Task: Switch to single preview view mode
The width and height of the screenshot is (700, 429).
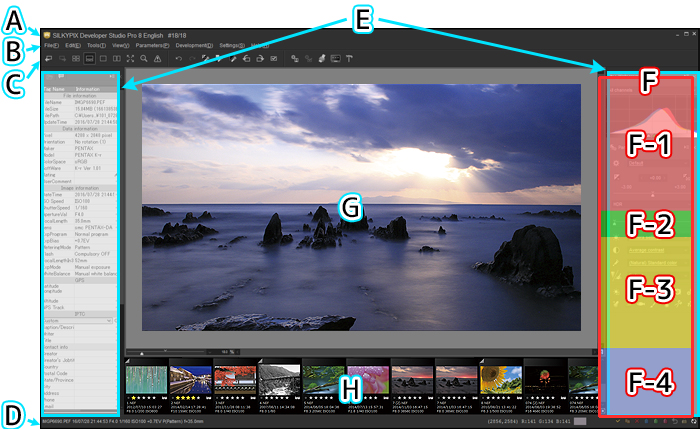Action: click(103, 60)
